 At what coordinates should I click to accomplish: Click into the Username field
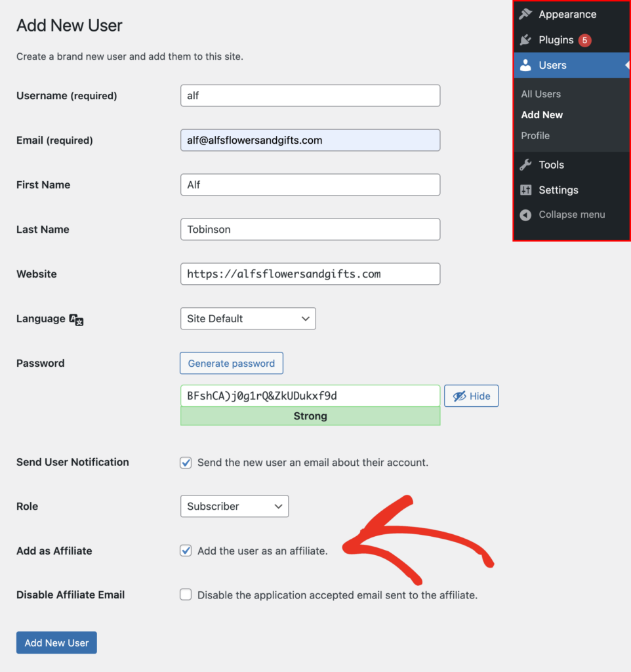310,96
